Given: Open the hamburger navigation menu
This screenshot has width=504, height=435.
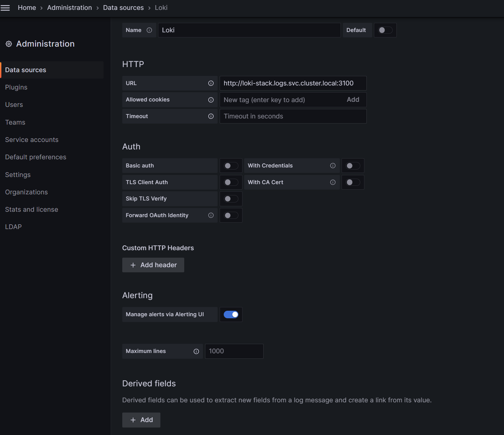Looking at the screenshot, I should 5,7.
